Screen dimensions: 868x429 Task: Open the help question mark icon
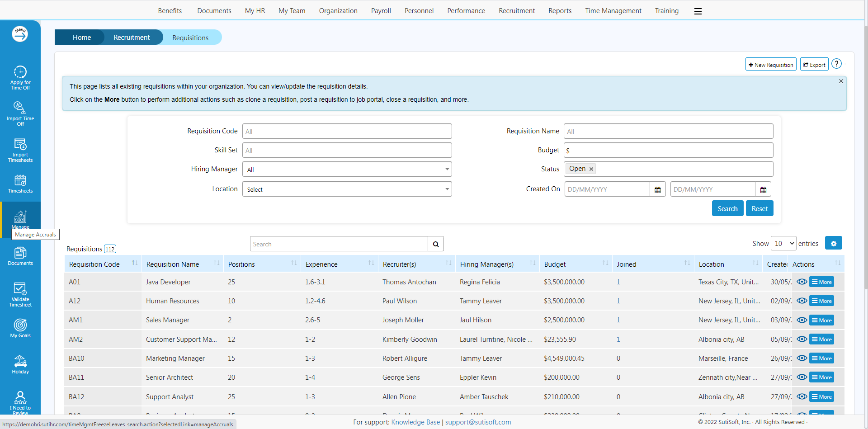[x=836, y=64]
